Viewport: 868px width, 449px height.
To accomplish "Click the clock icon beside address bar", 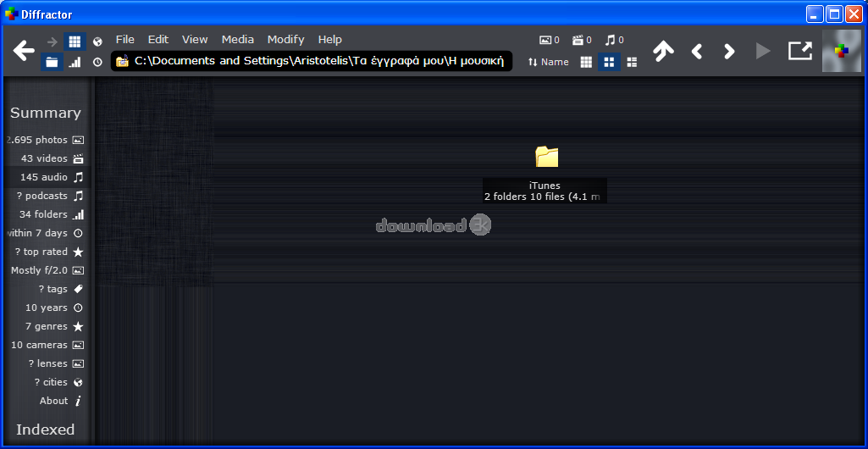I will coord(98,62).
